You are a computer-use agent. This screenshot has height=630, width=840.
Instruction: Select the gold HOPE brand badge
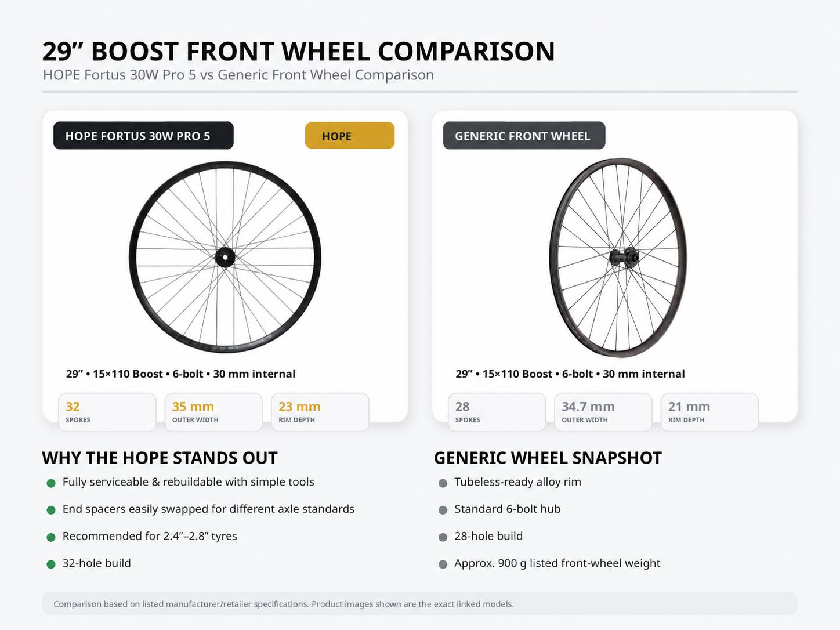pos(350,136)
